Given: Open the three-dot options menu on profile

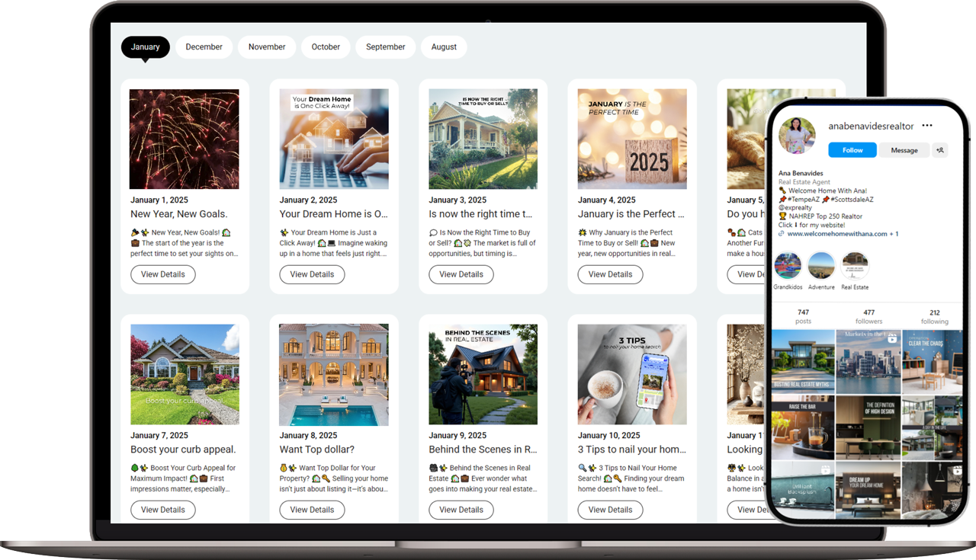Looking at the screenshot, I should (x=926, y=126).
